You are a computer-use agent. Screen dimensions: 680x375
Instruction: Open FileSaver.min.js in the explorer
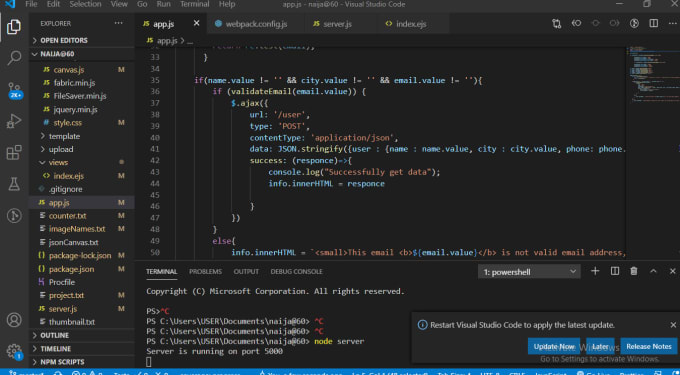click(80, 96)
